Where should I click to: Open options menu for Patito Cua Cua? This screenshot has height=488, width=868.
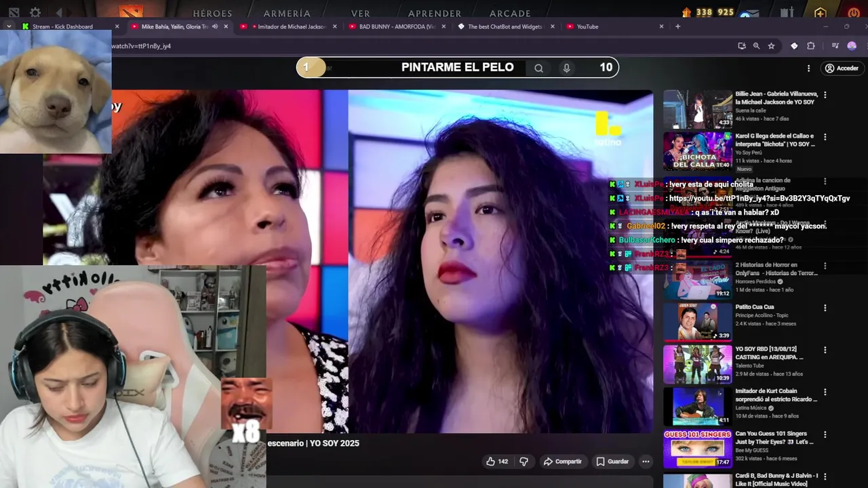[x=825, y=308]
